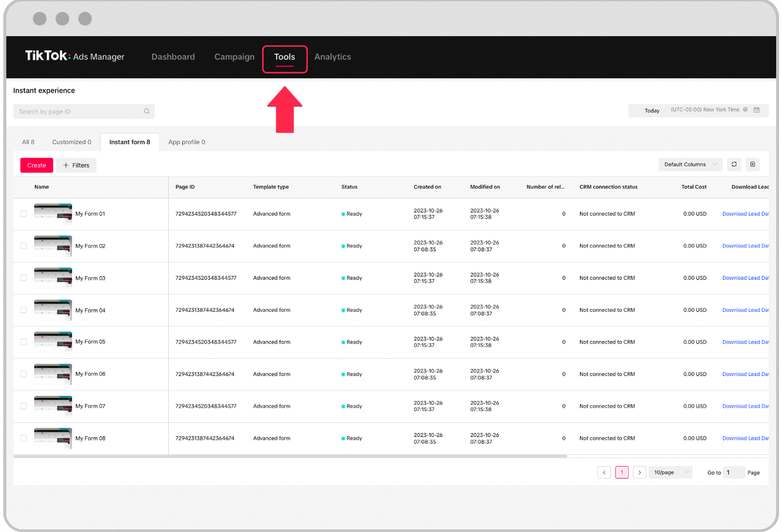Open the My Form 02 thumbnail preview
The width and height of the screenshot is (782, 532).
click(x=53, y=246)
